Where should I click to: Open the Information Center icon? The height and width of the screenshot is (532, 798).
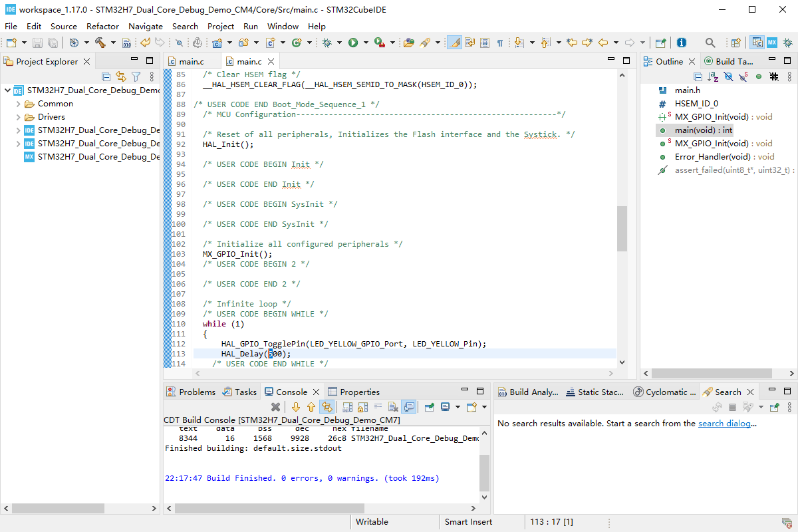(682, 43)
